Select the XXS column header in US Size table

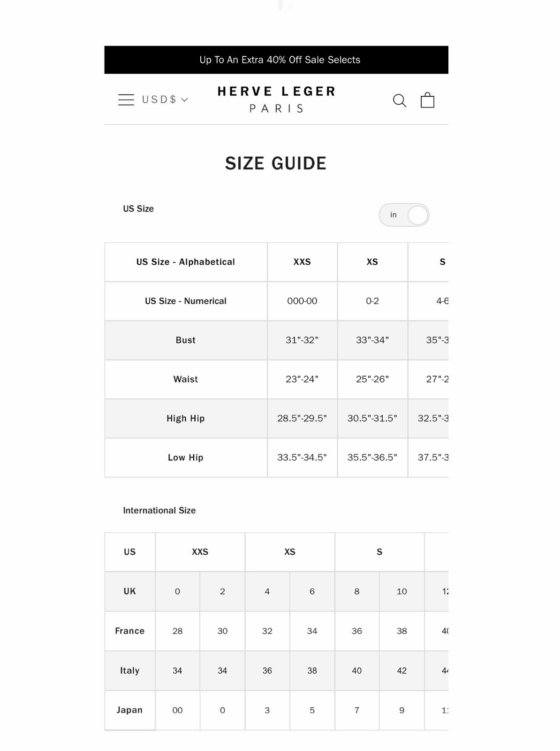tap(302, 262)
